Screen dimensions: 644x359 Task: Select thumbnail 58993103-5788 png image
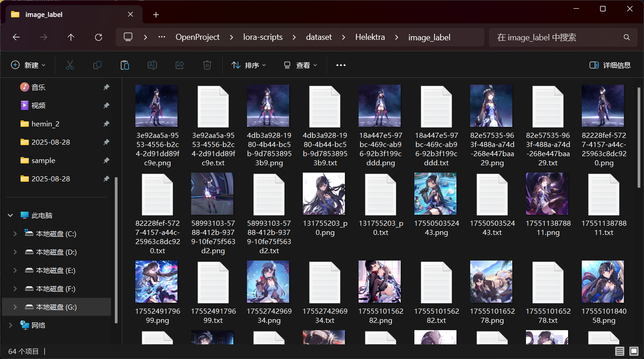(212, 194)
